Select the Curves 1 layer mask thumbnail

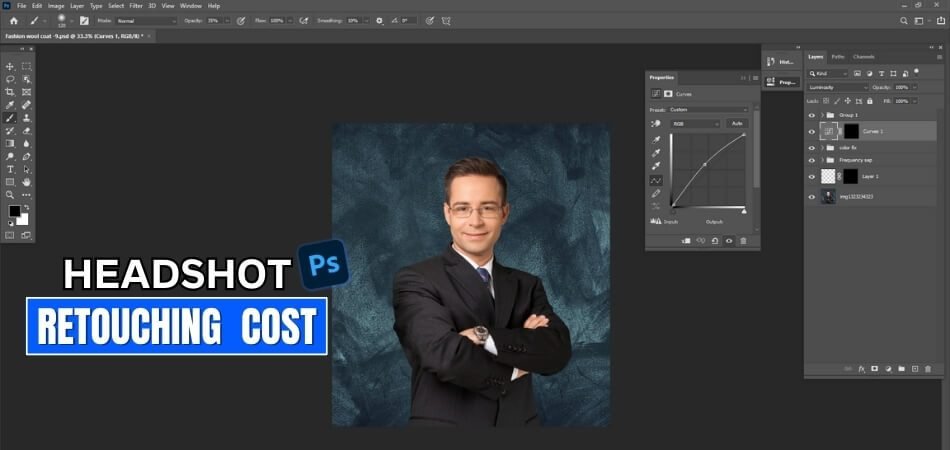coord(851,131)
